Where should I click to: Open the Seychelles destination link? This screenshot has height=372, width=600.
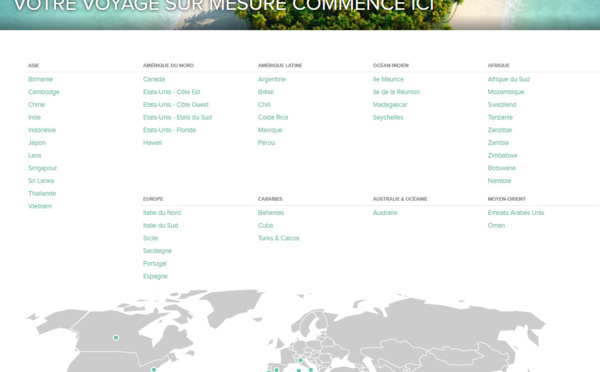click(388, 117)
